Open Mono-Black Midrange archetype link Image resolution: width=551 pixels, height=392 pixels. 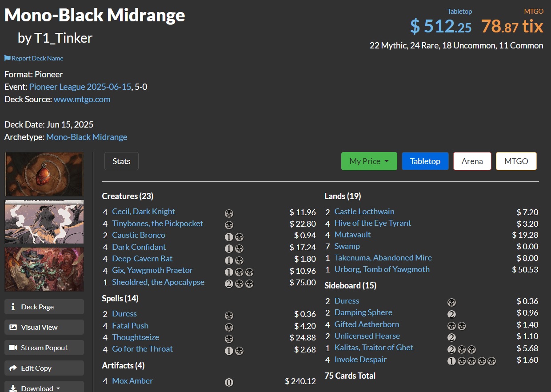pos(87,137)
